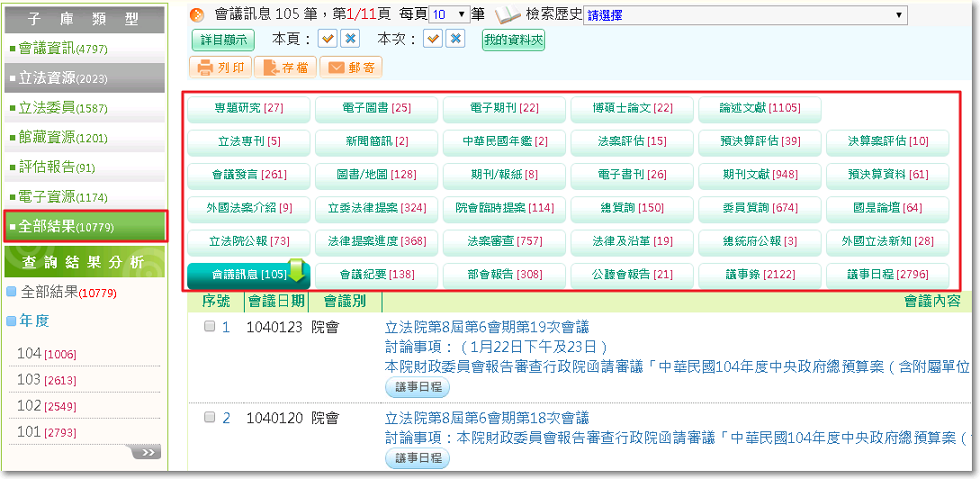Click the 列印 print button

[x=220, y=68]
